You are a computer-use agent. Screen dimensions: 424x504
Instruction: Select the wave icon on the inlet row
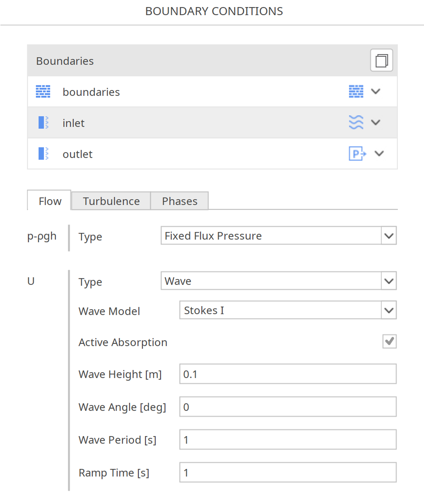point(356,122)
